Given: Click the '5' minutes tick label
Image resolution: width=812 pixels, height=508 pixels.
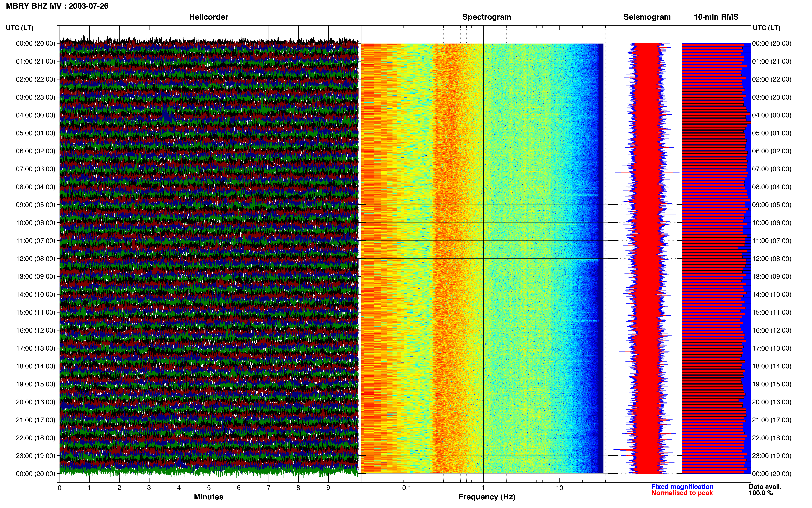Looking at the screenshot, I should (209, 488).
